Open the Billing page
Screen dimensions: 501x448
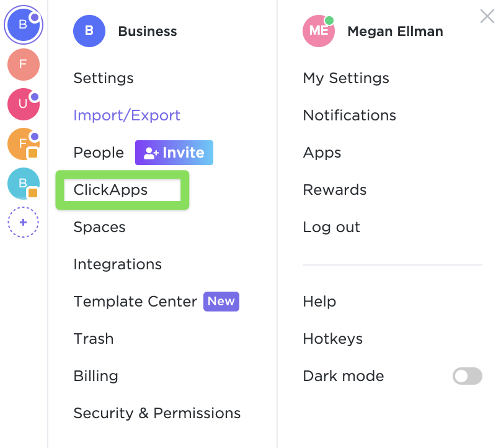(x=95, y=376)
